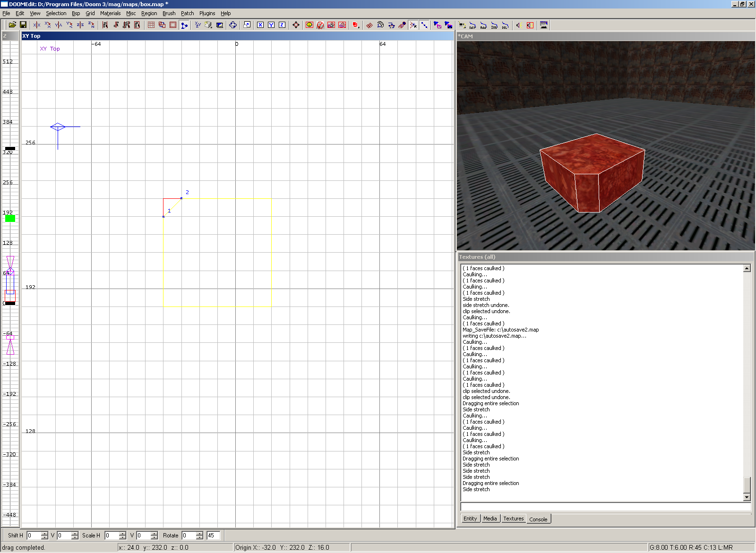Click the red dashed square toolbar icon
756x553 pixels.
(x=173, y=25)
